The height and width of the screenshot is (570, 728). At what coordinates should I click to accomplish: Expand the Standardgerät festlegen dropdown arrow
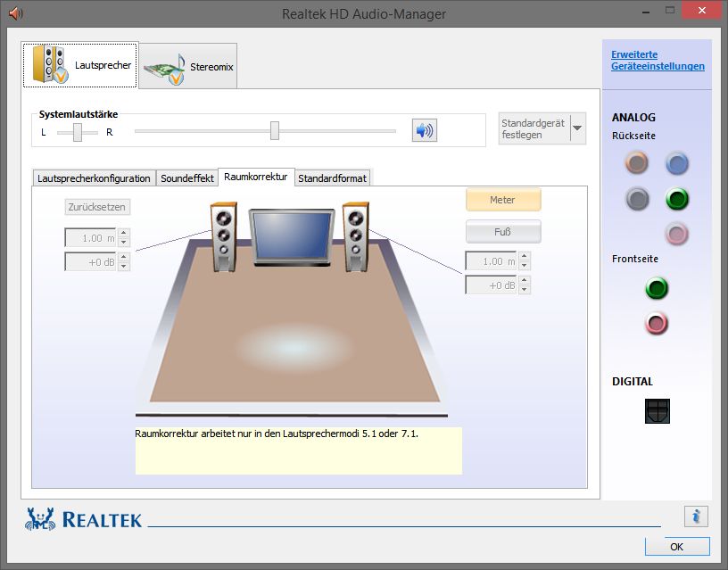click(577, 128)
